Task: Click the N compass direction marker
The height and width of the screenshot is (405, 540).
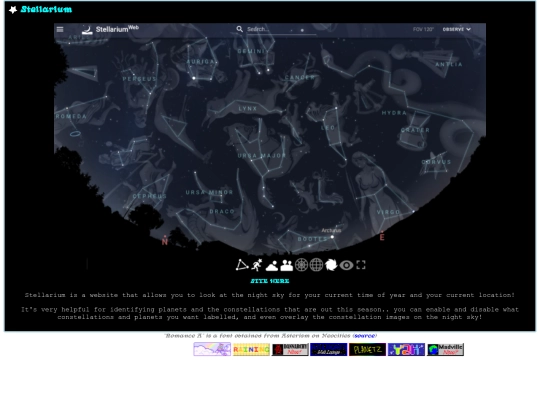Action: coord(165,241)
